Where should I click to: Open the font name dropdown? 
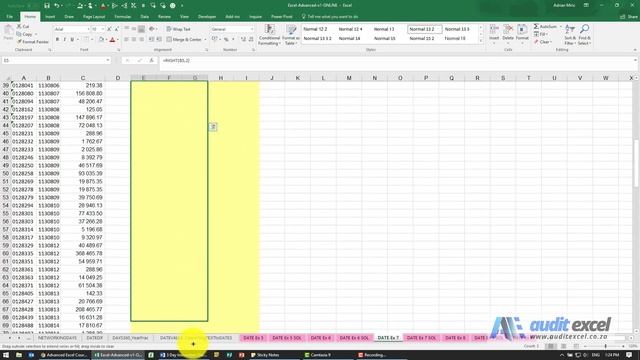[88, 29]
